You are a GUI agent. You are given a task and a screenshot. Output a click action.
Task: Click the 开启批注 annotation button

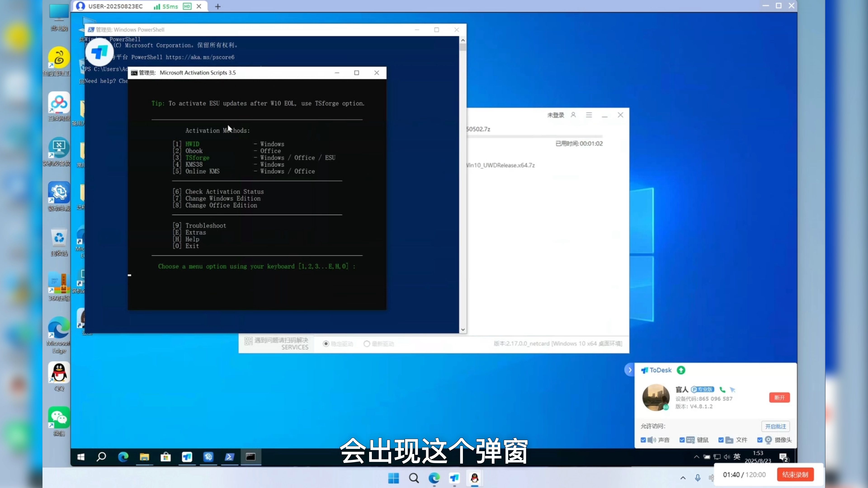[775, 426]
